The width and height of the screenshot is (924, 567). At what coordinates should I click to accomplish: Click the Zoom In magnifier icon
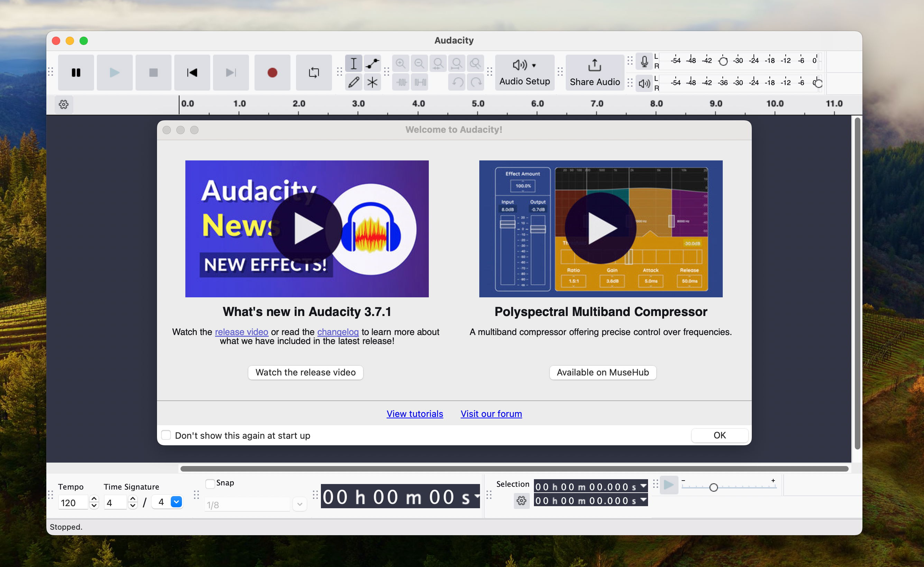click(x=400, y=63)
